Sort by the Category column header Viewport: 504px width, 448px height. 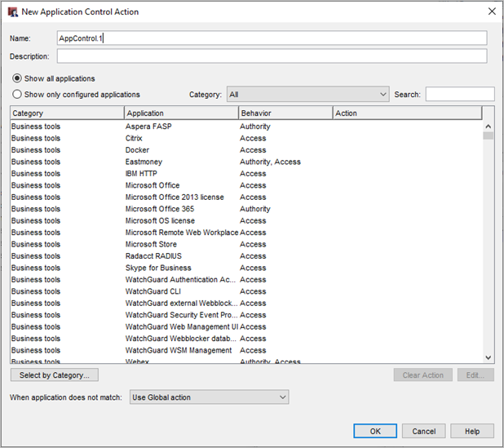(x=67, y=113)
